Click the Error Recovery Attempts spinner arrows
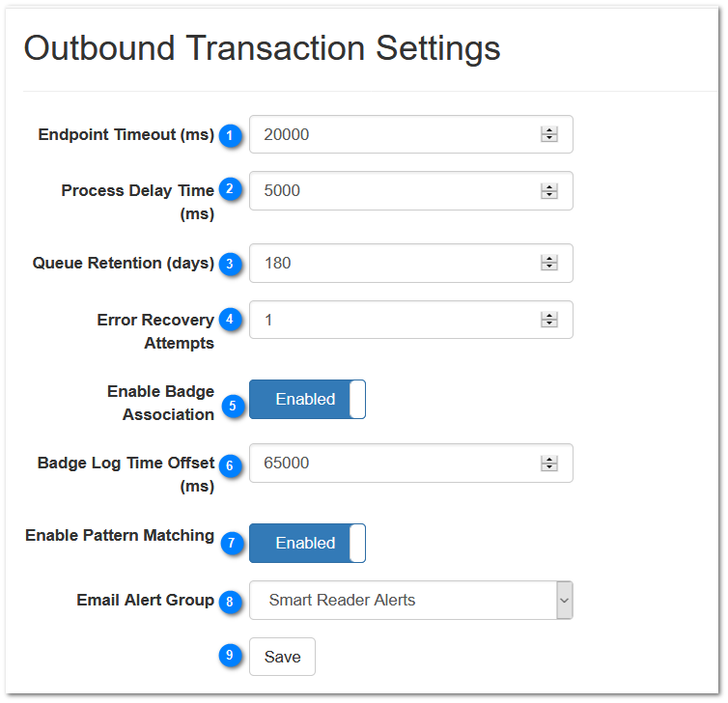 (x=549, y=320)
